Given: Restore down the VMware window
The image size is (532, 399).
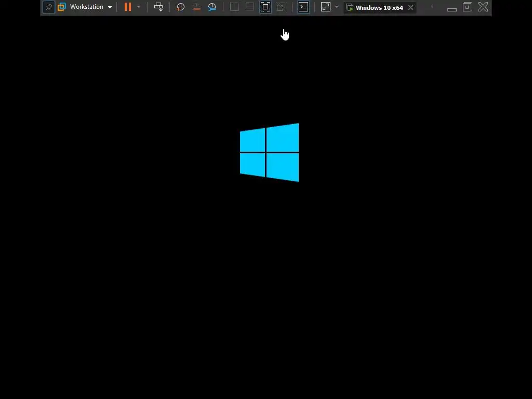Looking at the screenshot, I should coord(468,7).
